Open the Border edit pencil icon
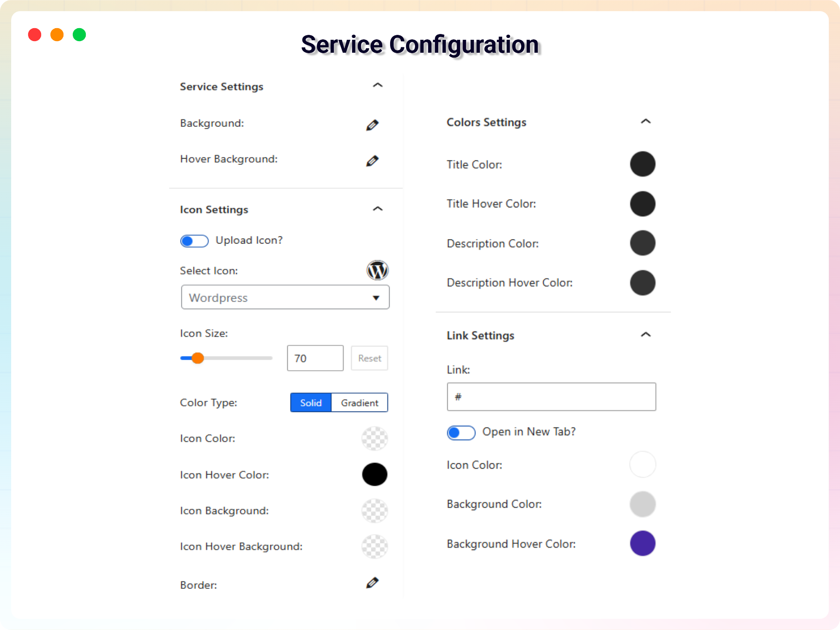 click(x=372, y=583)
